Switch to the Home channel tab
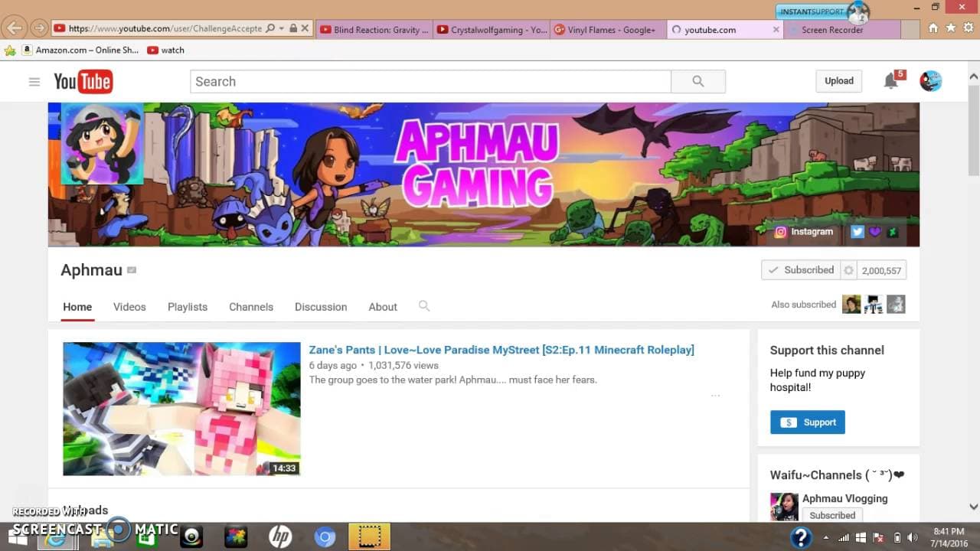Screen dimensions: 980x551 click(x=77, y=307)
